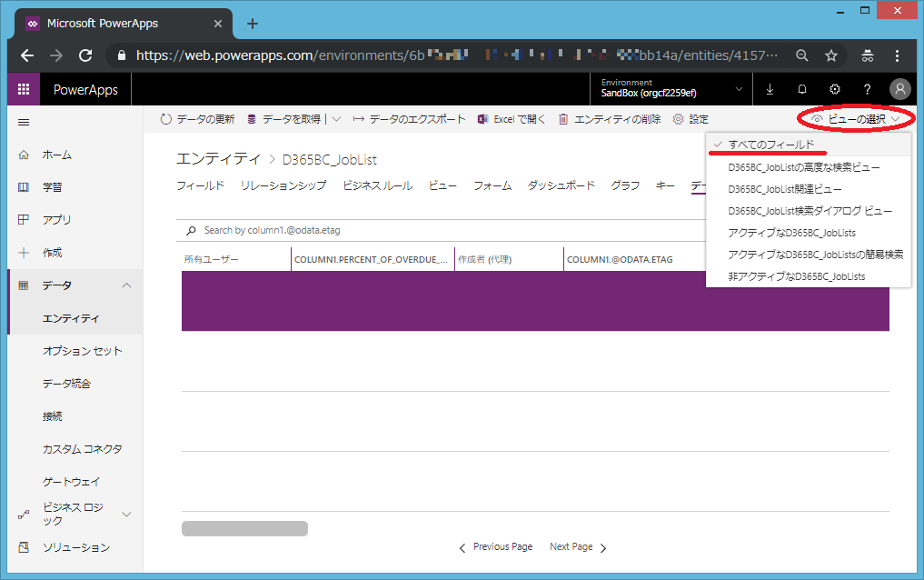Click the ホーム home icon
Viewport: 924px width, 580px height.
24,155
